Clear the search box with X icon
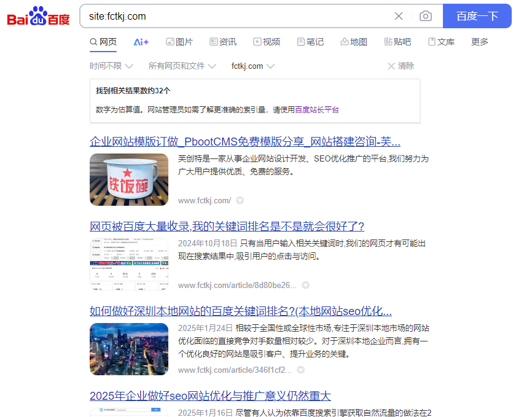Screen dimensions: 532x417 coord(399,16)
